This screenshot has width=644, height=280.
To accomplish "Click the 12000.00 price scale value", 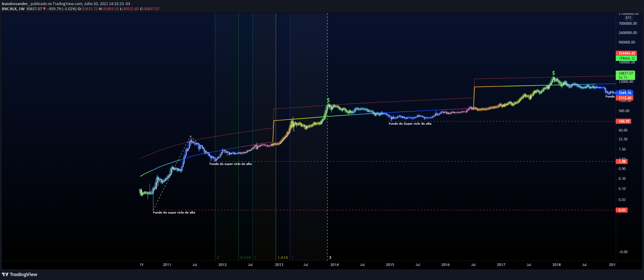I will (626, 82).
